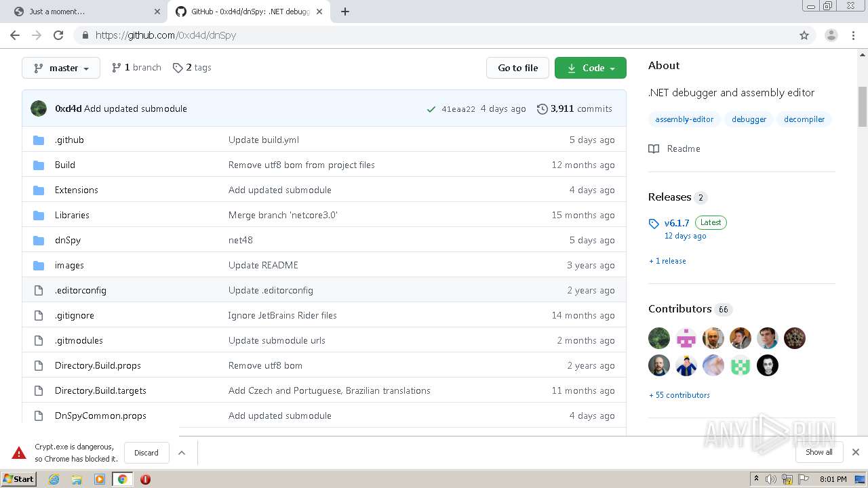The width and height of the screenshot is (868, 488).
Task: Open the volume control in system tray
Action: (771, 479)
